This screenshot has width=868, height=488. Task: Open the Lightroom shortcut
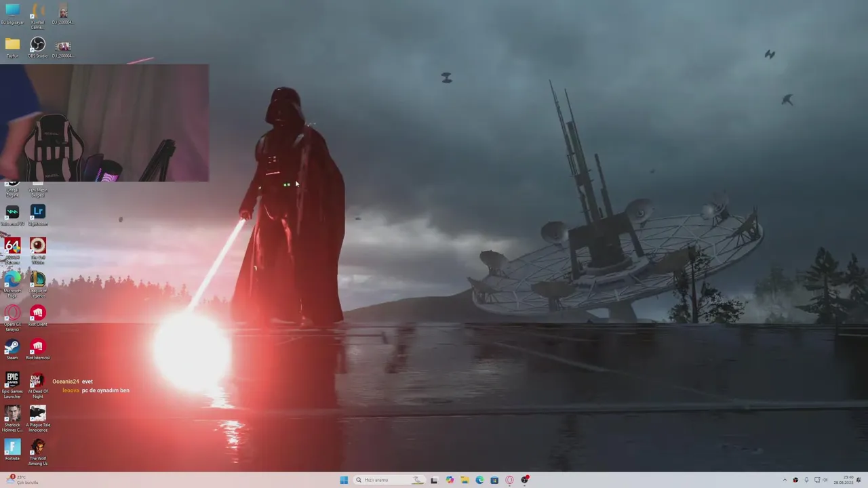(x=37, y=216)
